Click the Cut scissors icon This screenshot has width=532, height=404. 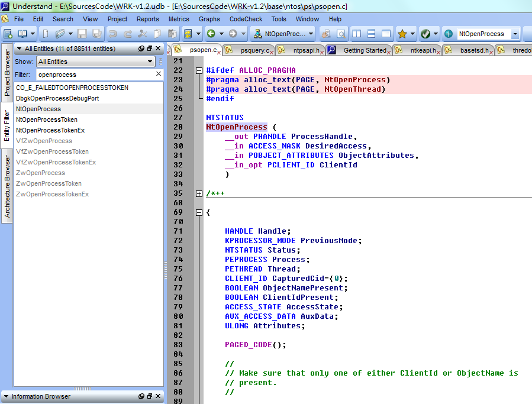(143, 34)
